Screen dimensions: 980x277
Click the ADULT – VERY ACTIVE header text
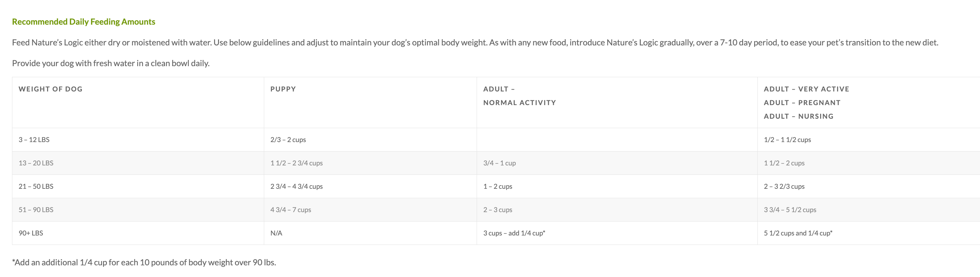pos(806,89)
